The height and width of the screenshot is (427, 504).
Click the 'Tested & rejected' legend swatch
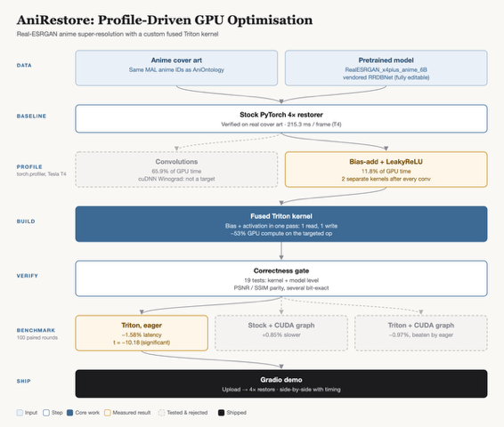click(161, 413)
